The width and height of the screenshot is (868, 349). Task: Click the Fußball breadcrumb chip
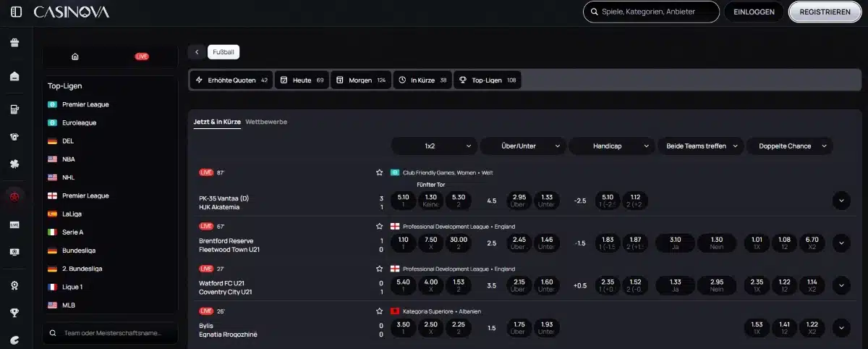[x=224, y=52]
